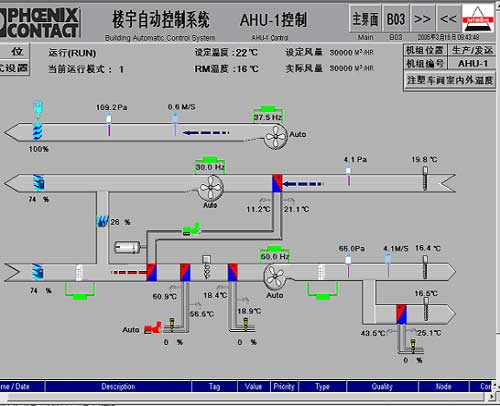Click the reheat coil in branch duct
The height and width of the screenshot is (406, 500).
click(x=401, y=314)
